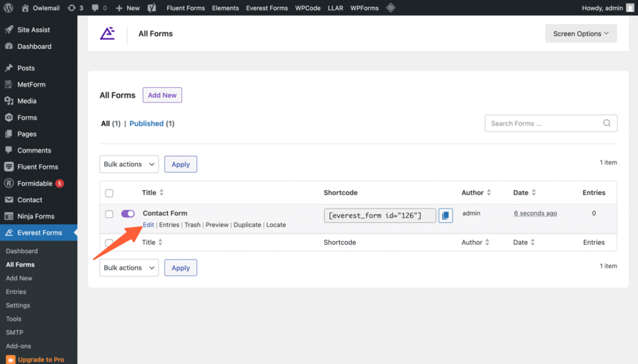Click the '6 seconds ago' date text
638x364 pixels.
(x=536, y=213)
